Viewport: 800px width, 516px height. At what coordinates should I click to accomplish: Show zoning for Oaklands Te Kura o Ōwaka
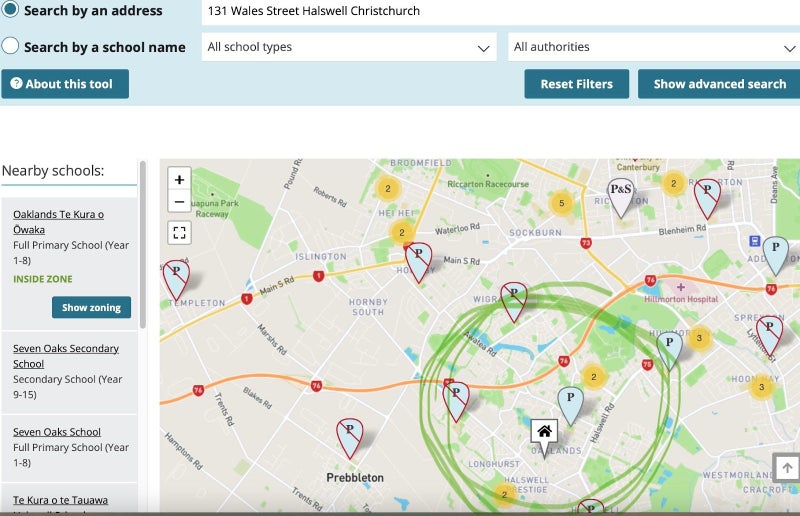click(91, 307)
